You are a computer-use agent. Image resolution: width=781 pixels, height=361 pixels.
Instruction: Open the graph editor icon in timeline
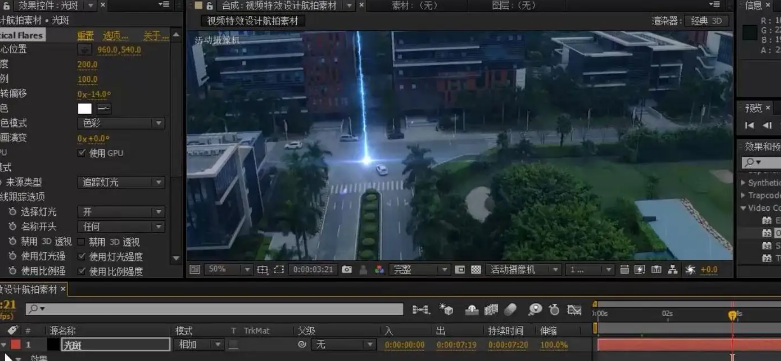[574, 310]
